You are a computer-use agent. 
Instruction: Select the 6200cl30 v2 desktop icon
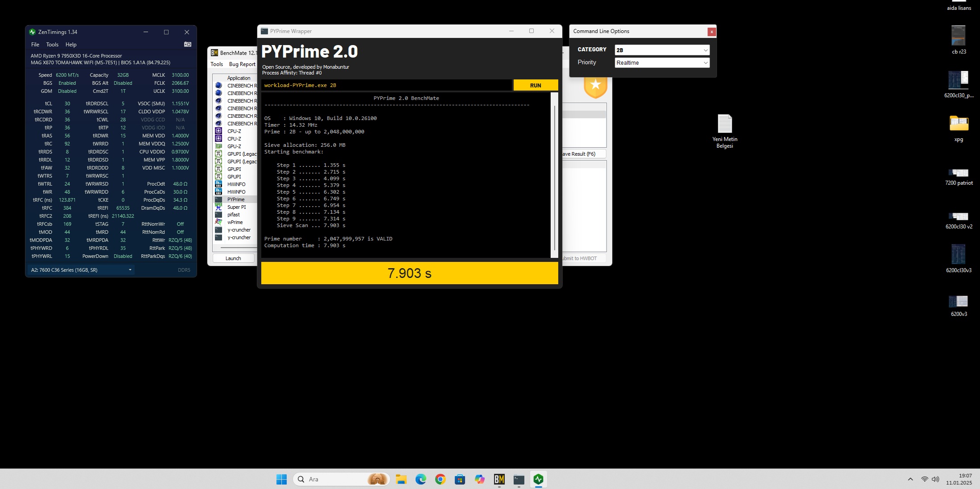[x=959, y=220]
